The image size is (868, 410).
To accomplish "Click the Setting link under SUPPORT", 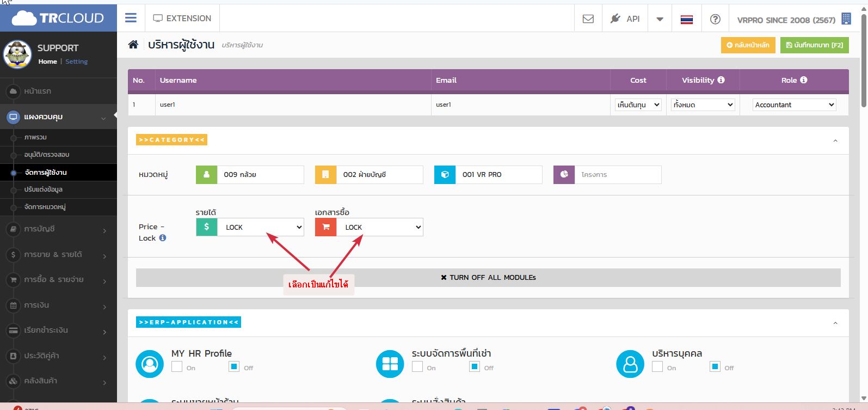I will [x=76, y=62].
